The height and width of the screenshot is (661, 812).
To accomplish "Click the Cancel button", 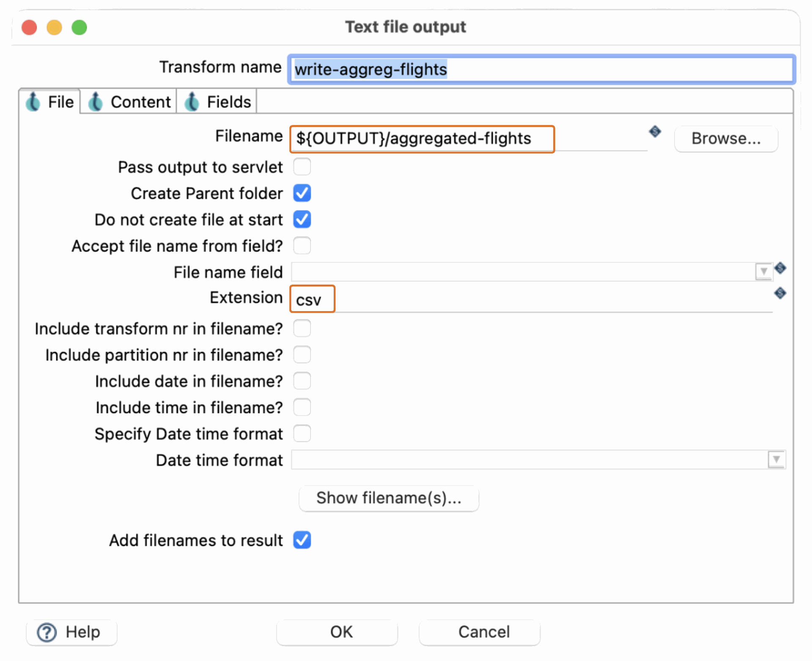I will pyautogui.click(x=480, y=632).
